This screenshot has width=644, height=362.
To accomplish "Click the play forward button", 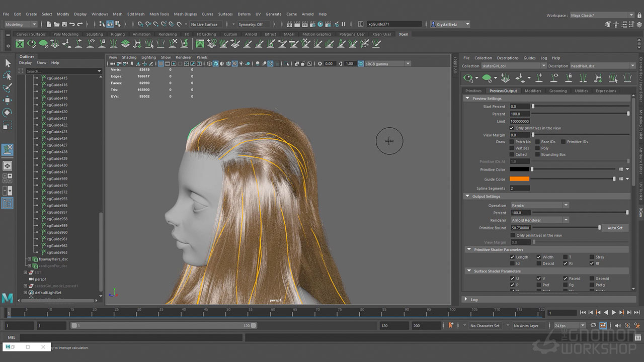I will pos(613,313).
